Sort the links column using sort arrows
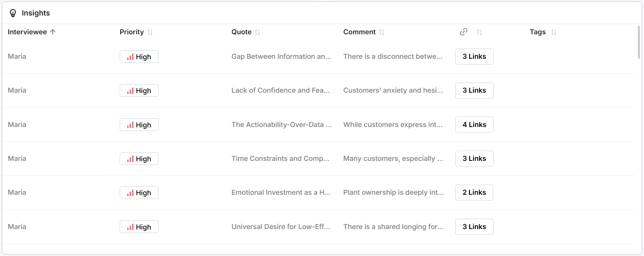 479,32
